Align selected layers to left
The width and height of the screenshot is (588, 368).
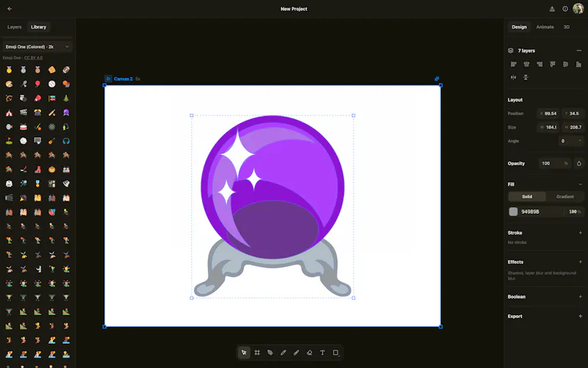click(513, 65)
